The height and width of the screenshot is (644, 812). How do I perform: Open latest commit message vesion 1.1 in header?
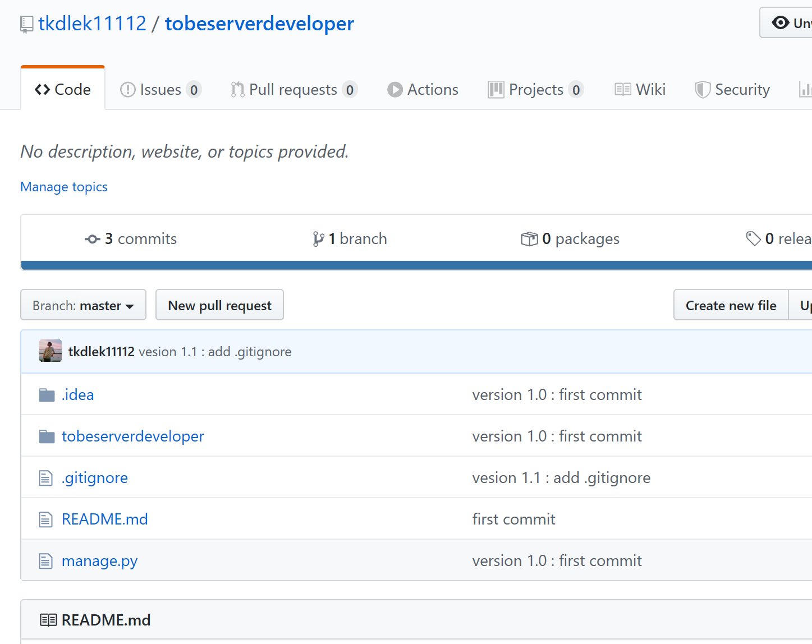[215, 352]
